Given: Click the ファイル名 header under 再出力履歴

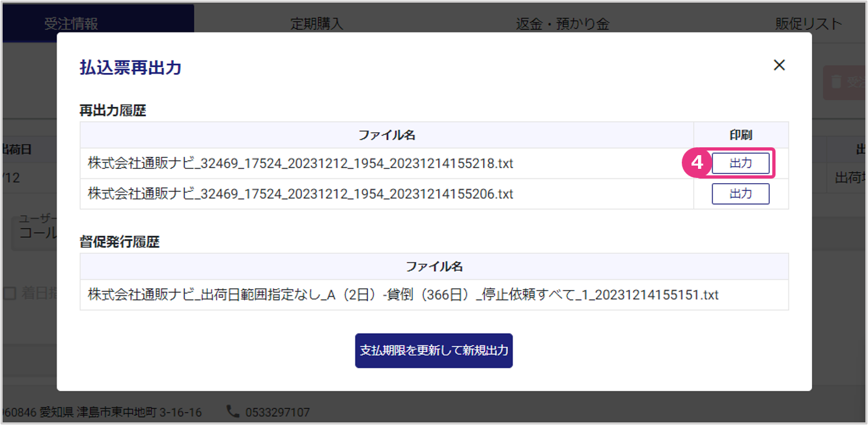Looking at the screenshot, I should coord(387,135).
